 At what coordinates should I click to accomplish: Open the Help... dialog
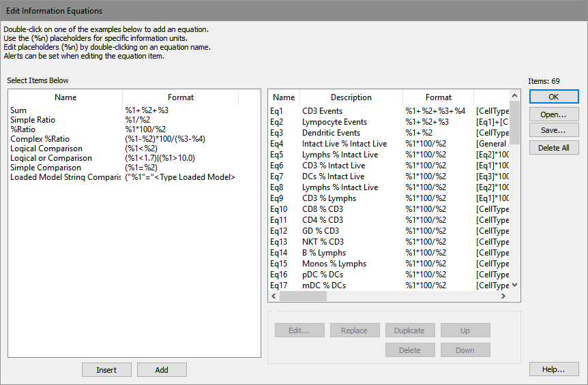[x=553, y=369]
